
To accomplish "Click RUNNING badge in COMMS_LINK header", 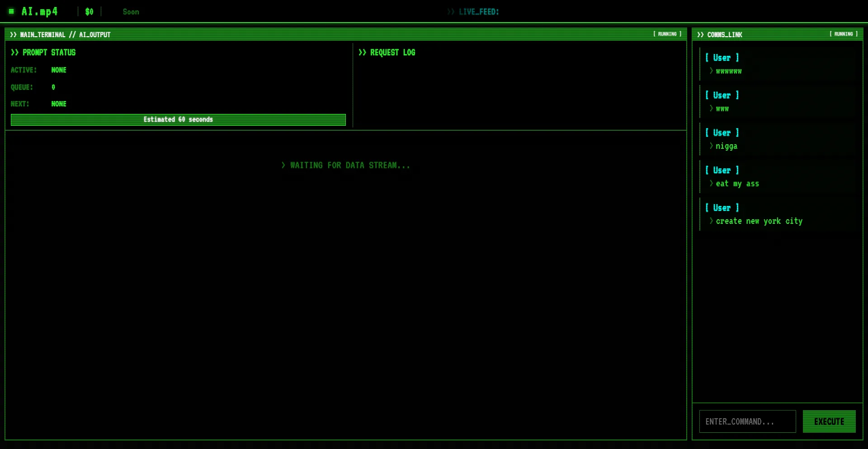I will click(x=843, y=34).
